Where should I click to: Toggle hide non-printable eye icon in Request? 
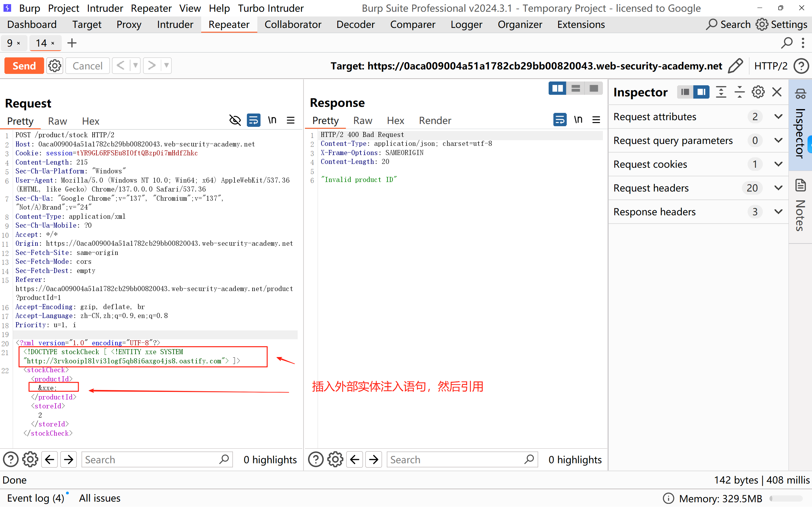235,120
